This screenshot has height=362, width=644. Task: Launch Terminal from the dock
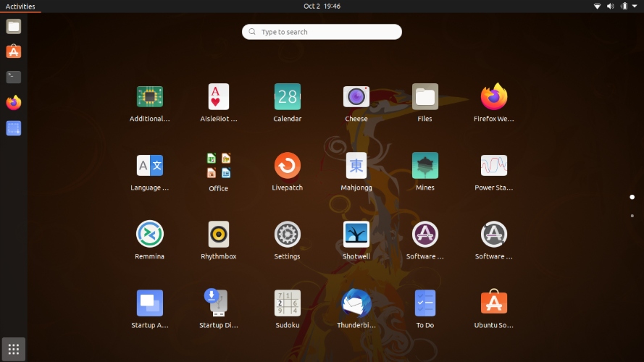[14, 77]
